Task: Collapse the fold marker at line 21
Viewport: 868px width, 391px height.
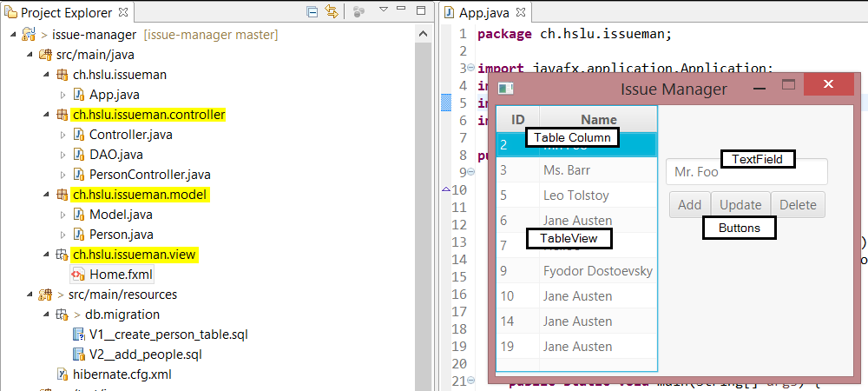Action: pyautogui.click(x=470, y=381)
